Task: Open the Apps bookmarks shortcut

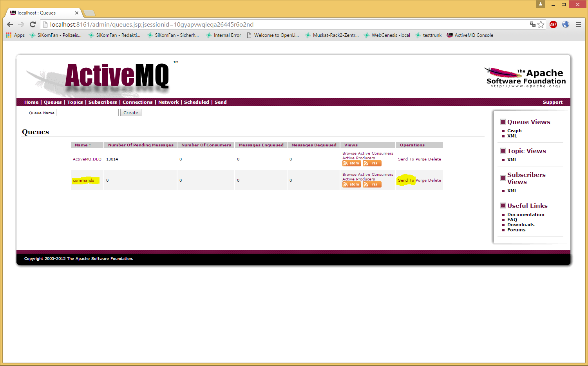Action: pyautogui.click(x=15, y=35)
